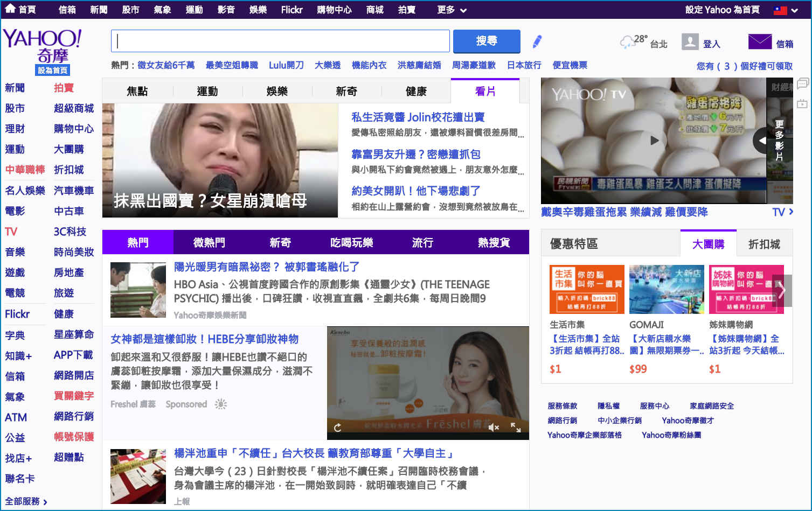This screenshot has height=511, width=812.
Task: Open 名人娛樂 in left sidebar
Action: point(25,190)
